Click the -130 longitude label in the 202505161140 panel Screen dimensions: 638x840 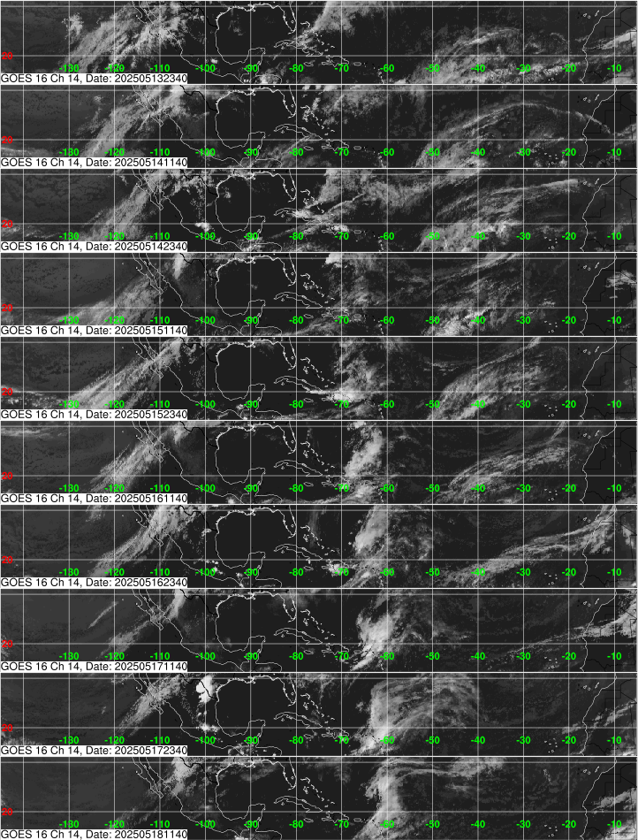(69, 489)
